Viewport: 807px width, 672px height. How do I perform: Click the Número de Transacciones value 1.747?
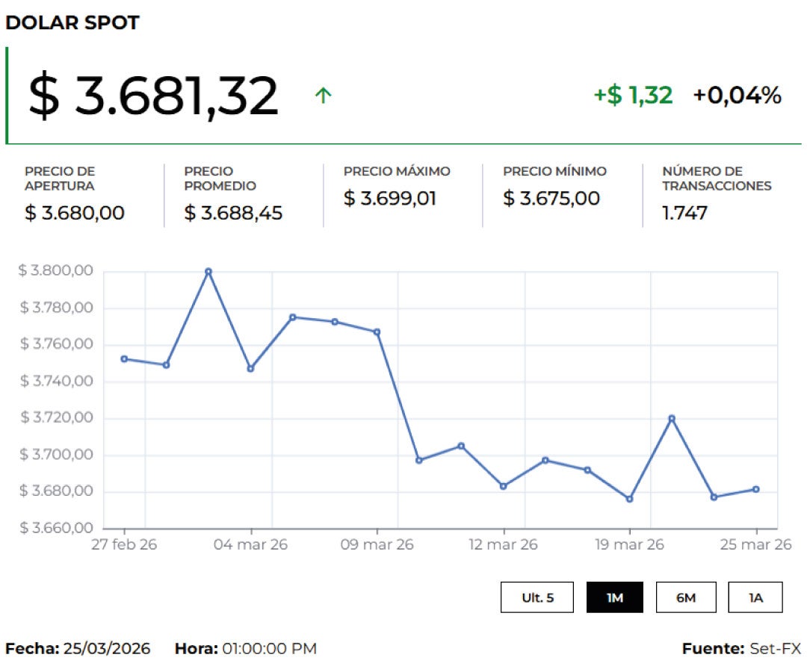(x=684, y=213)
